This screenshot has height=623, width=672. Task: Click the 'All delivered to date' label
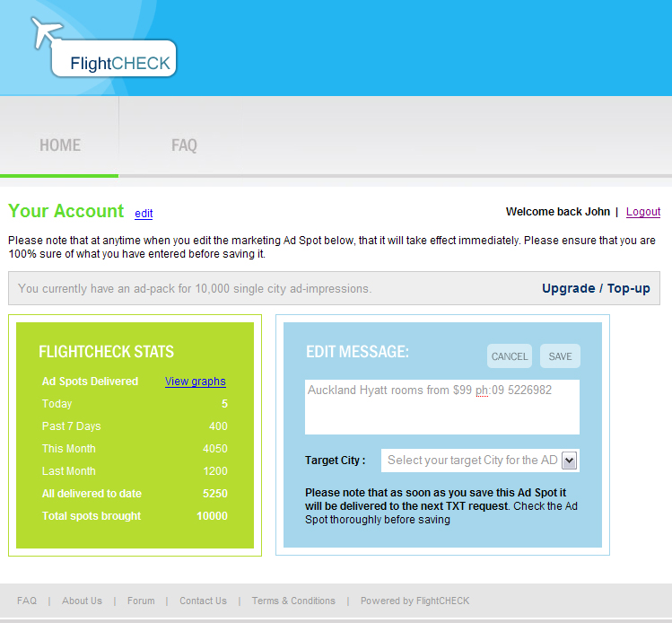[92, 494]
